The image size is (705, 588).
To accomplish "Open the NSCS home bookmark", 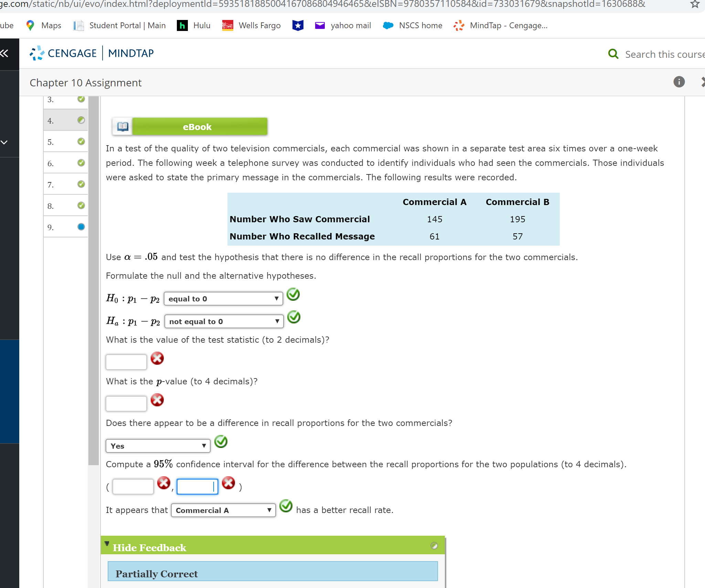I will (413, 25).
